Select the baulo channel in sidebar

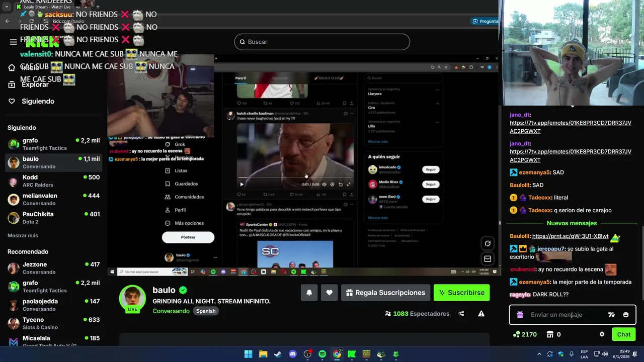[53, 162]
